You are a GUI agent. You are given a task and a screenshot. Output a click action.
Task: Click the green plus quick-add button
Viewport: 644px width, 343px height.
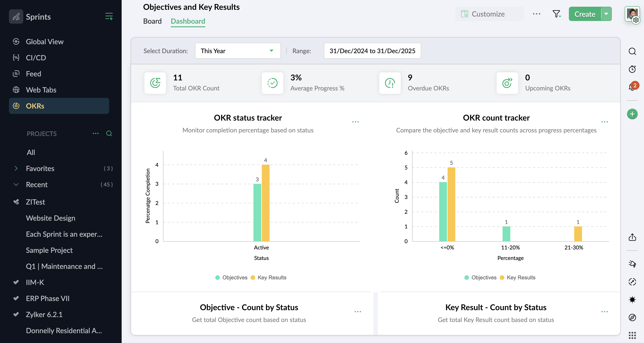click(632, 114)
